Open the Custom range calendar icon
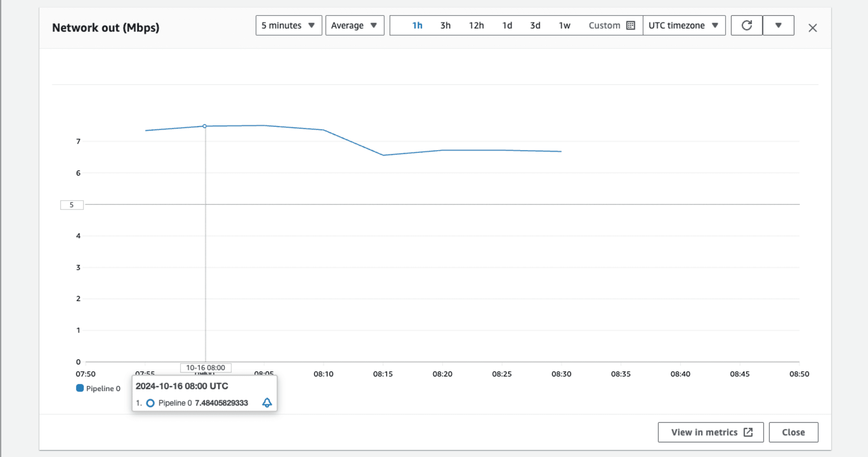868x457 pixels. click(x=631, y=26)
